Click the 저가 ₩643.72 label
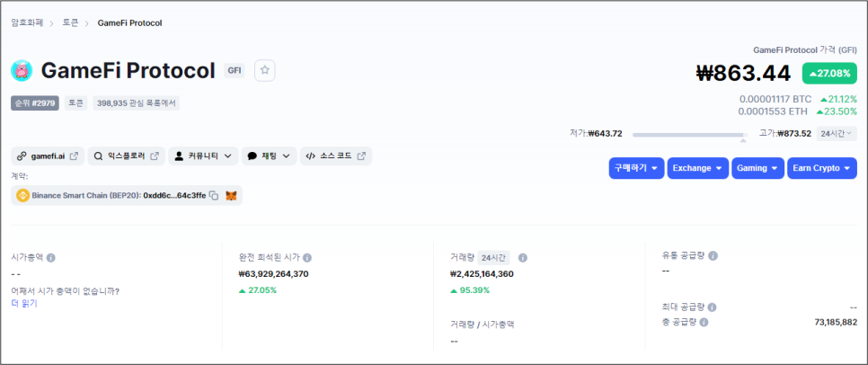 pos(597,133)
